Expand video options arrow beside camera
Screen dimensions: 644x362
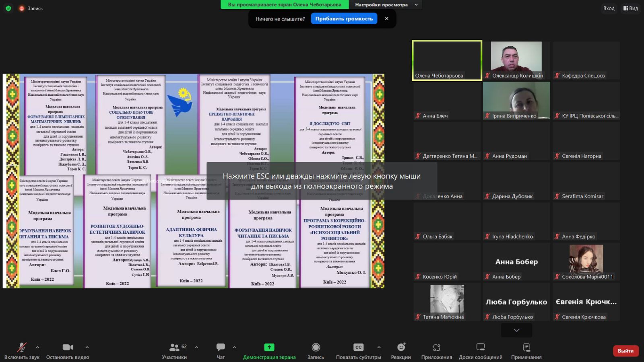pos(87,347)
